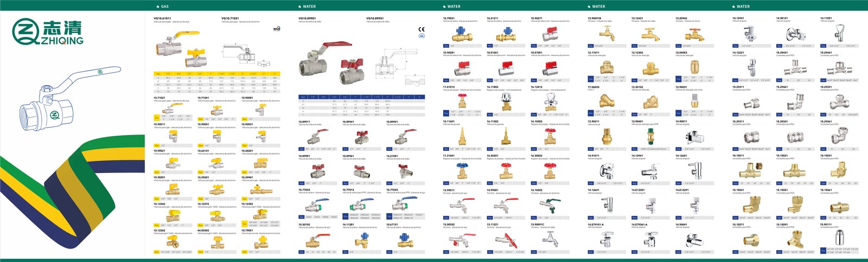Click the 13.12431 brass faucet image
The height and width of the screenshot is (262, 868).
649,34
